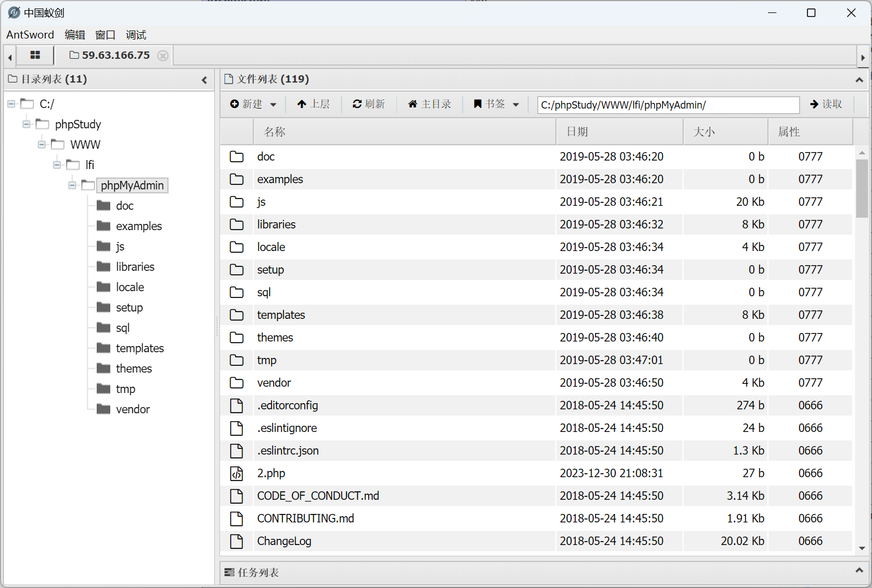The image size is (872, 588).
Task: Click the .eslintignore file icon
Action: point(236,428)
